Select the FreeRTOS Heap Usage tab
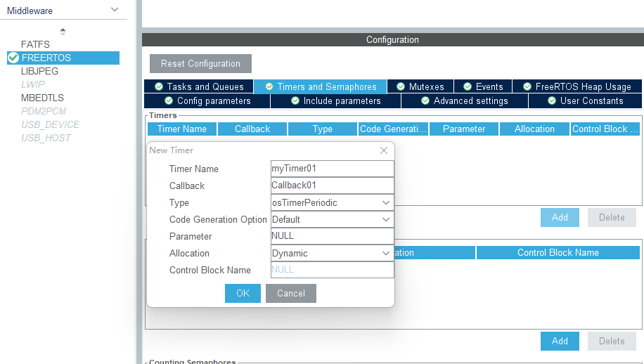Viewport: 644px width, 364px height. [x=577, y=86]
